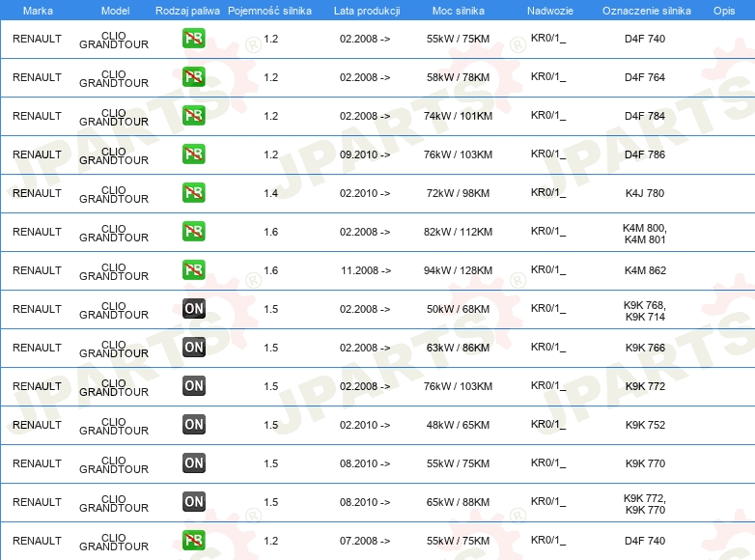Click petrol fuel icon in D4F 764 row

193,77
